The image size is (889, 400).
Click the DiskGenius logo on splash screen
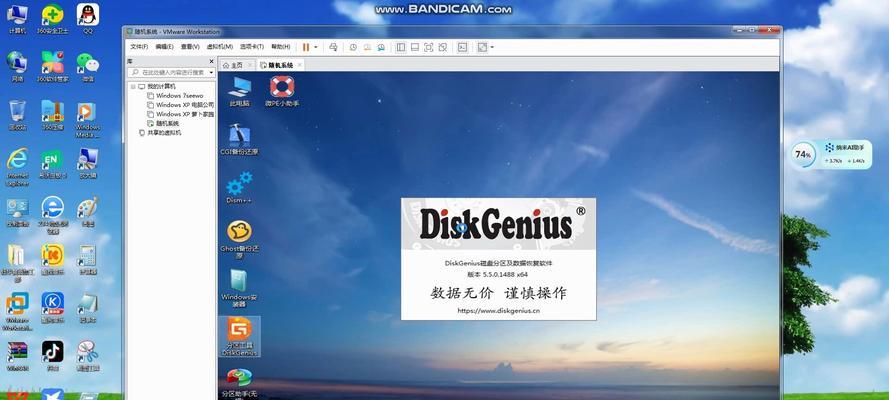click(497, 223)
